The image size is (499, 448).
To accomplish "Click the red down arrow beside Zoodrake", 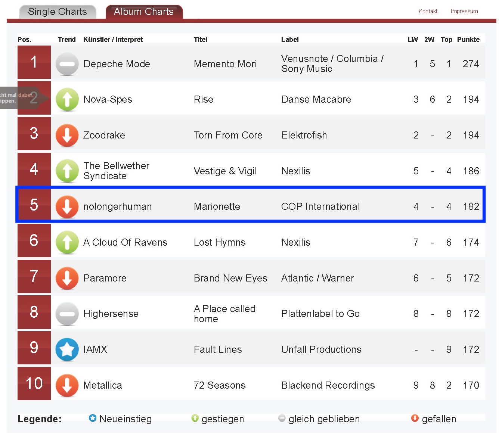I will click(67, 135).
